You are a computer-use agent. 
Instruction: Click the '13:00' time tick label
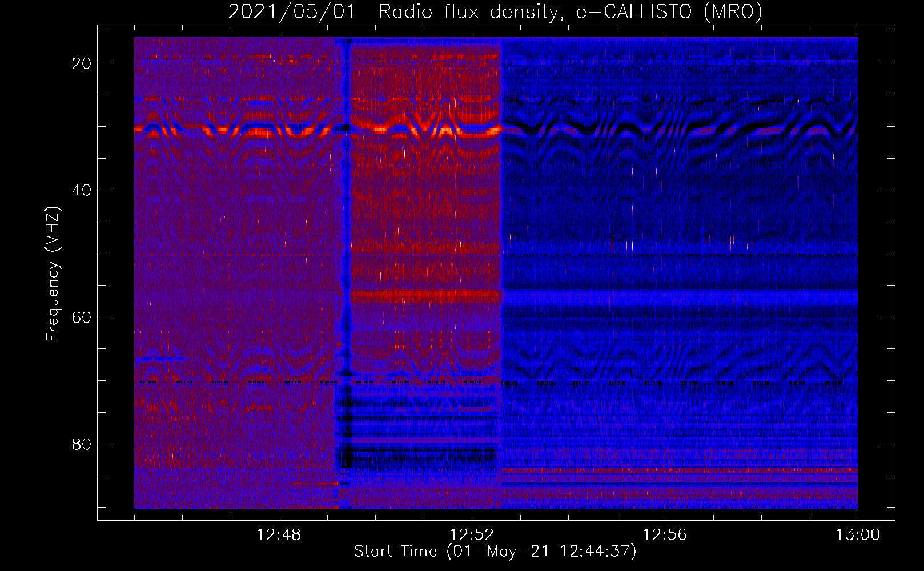[x=858, y=535]
